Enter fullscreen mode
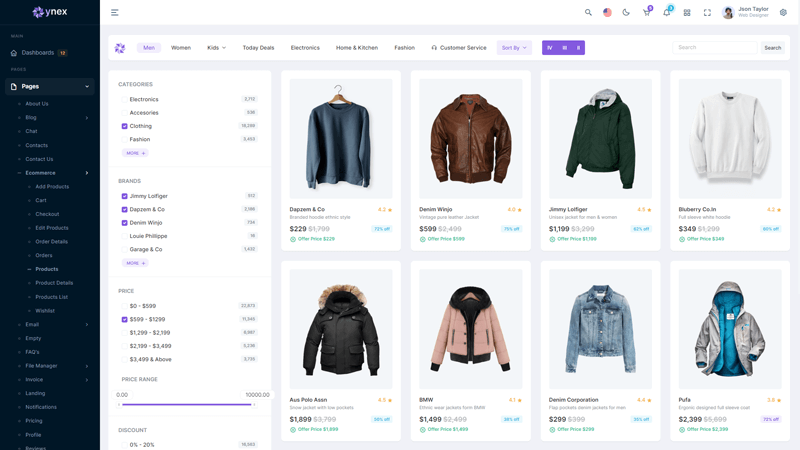Screen dimensions: 800x450 [707, 13]
